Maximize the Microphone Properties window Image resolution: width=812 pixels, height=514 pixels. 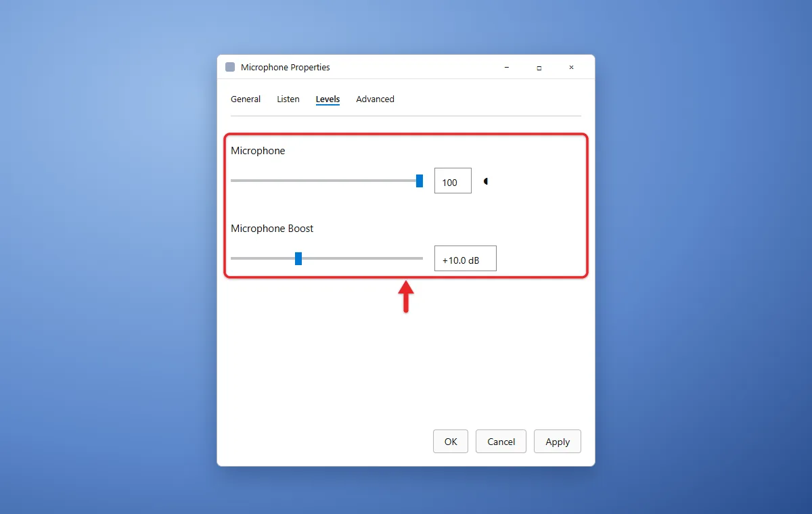pos(539,67)
